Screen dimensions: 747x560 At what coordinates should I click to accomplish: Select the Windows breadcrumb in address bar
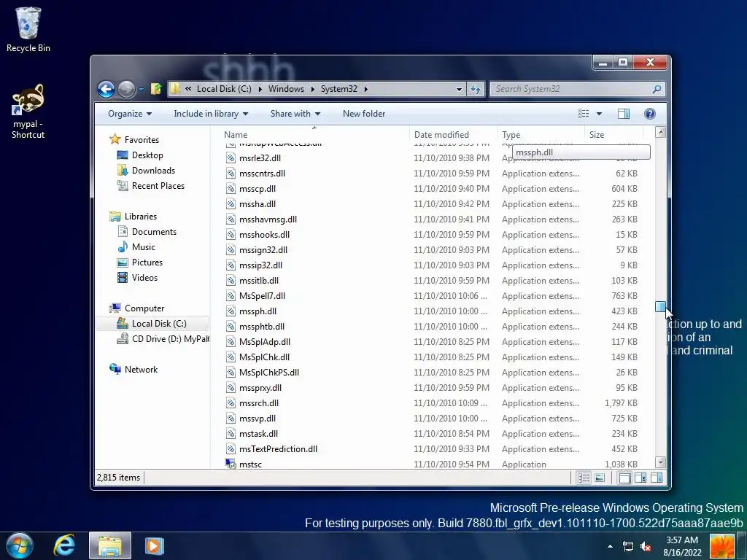coord(286,89)
